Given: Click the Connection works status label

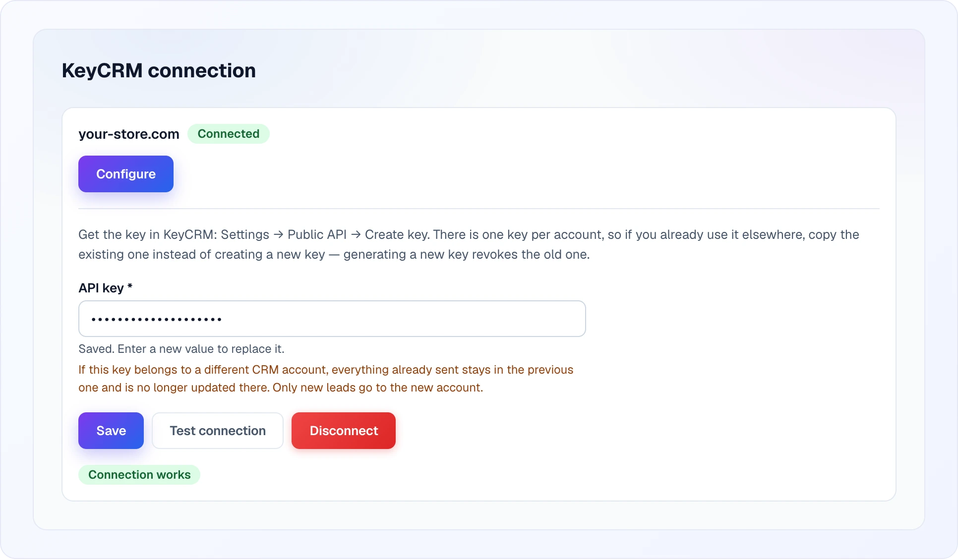Looking at the screenshot, I should [x=139, y=475].
